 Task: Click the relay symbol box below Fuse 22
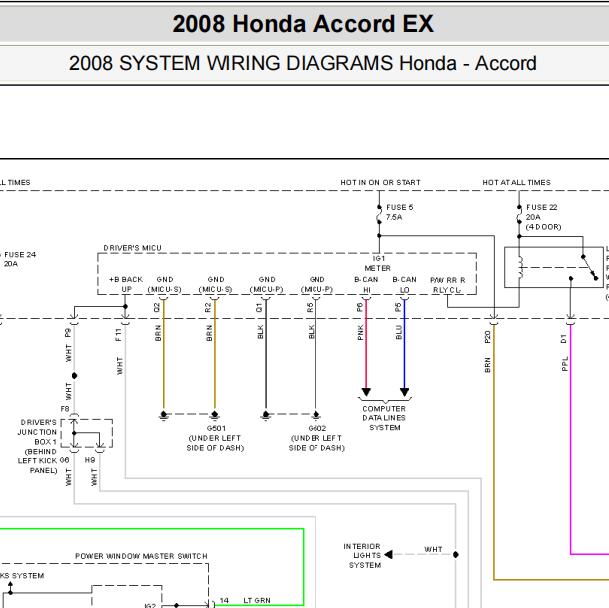pyautogui.click(x=554, y=267)
